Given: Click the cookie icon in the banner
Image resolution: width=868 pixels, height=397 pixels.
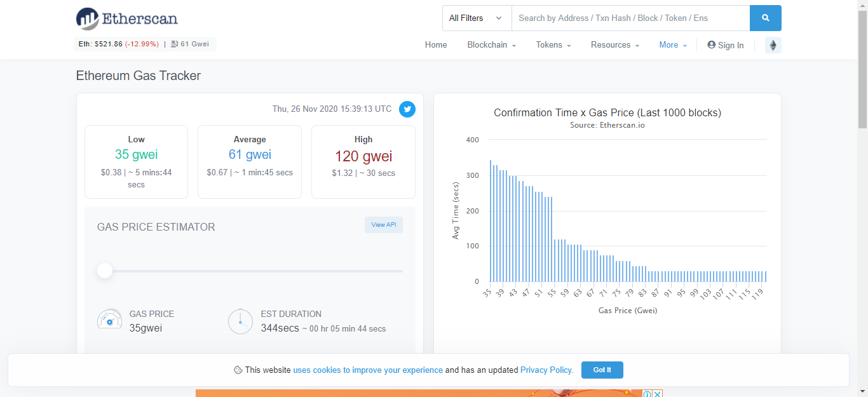Looking at the screenshot, I should (x=238, y=370).
